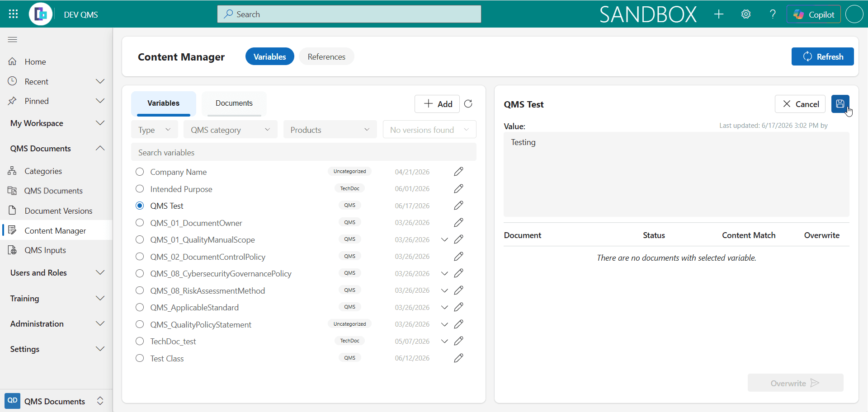Select the Company Name radio button
The height and width of the screenshot is (412, 868).
point(140,172)
